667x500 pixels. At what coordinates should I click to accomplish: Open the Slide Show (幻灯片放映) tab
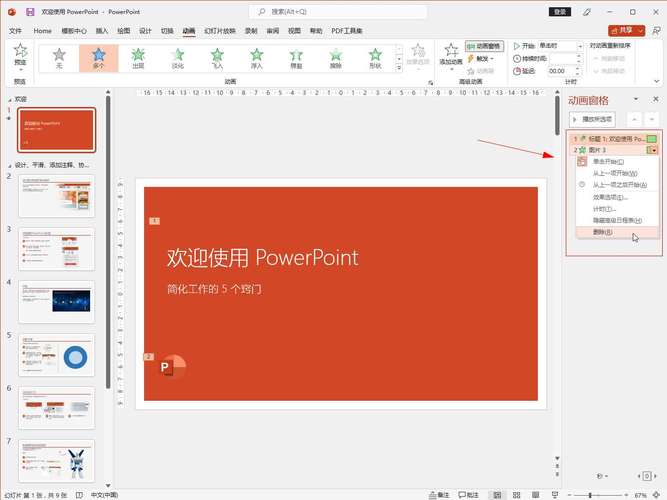pyautogui.click(x=220, y=31)
